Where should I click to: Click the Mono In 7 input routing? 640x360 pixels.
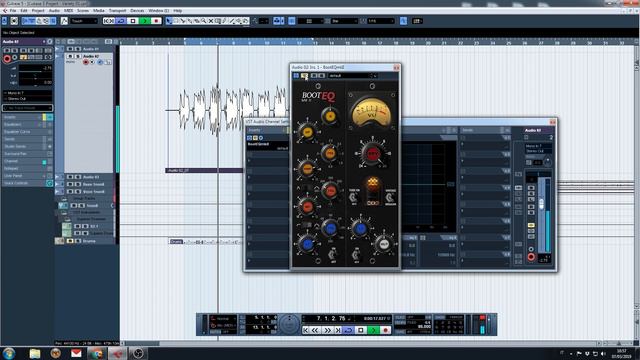[27, 93]
